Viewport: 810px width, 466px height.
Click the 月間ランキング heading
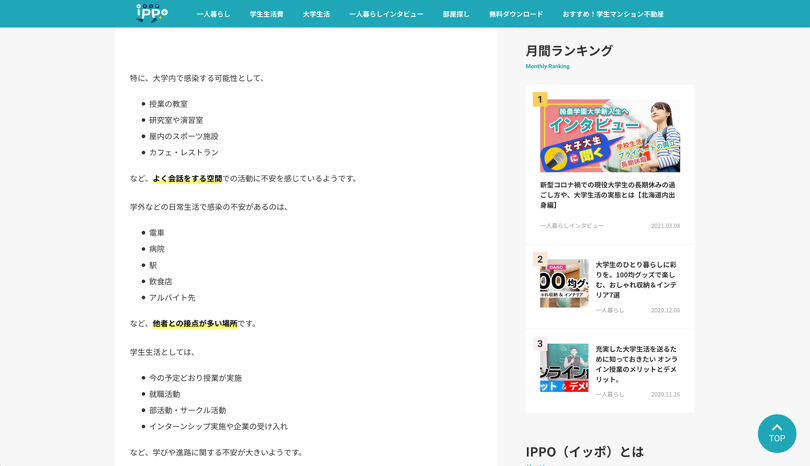pyautogui.click(x=569, y=51)
